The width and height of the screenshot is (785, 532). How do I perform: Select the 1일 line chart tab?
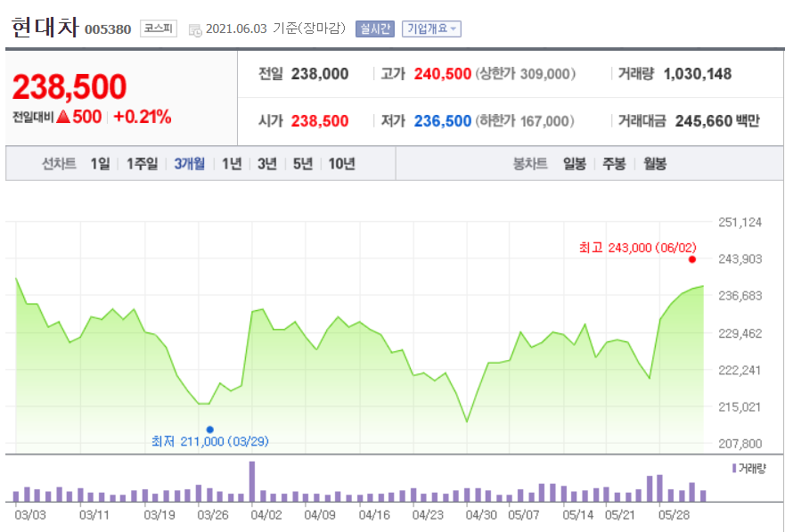click(x=100, y=164)
